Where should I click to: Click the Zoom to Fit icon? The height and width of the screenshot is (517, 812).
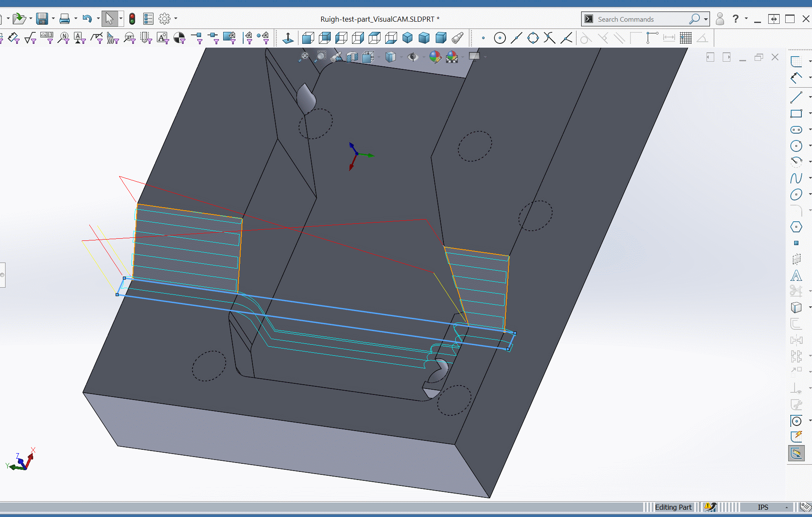(304, 57)
